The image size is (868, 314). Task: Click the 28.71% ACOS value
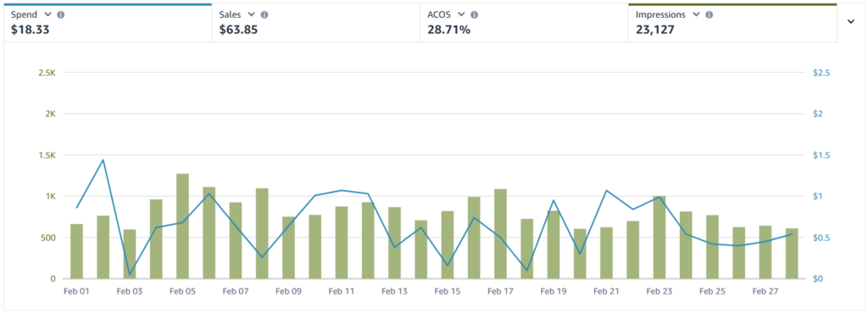pos(449,30)
